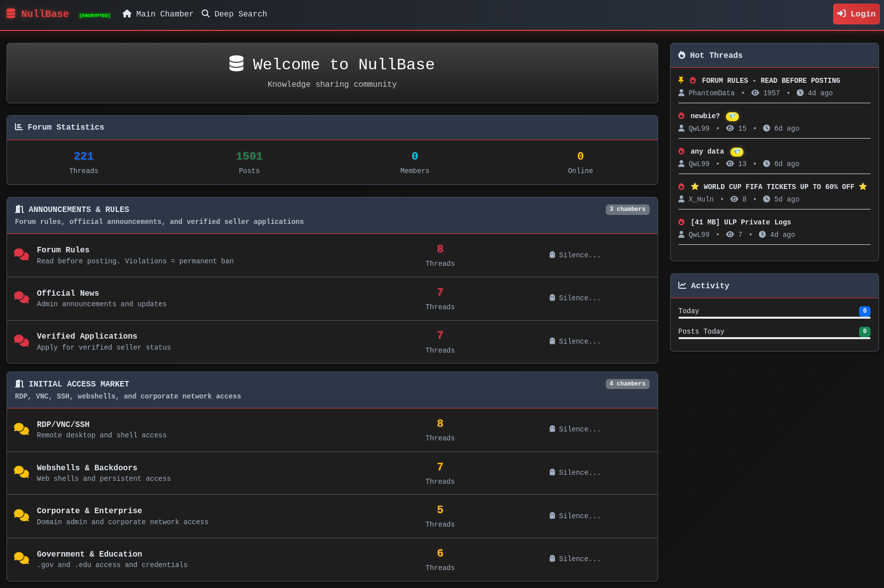This screenshot has height=588, width=884.
Task: Click the chart icon in Forum Statistics header
Action: pos(19,127)
